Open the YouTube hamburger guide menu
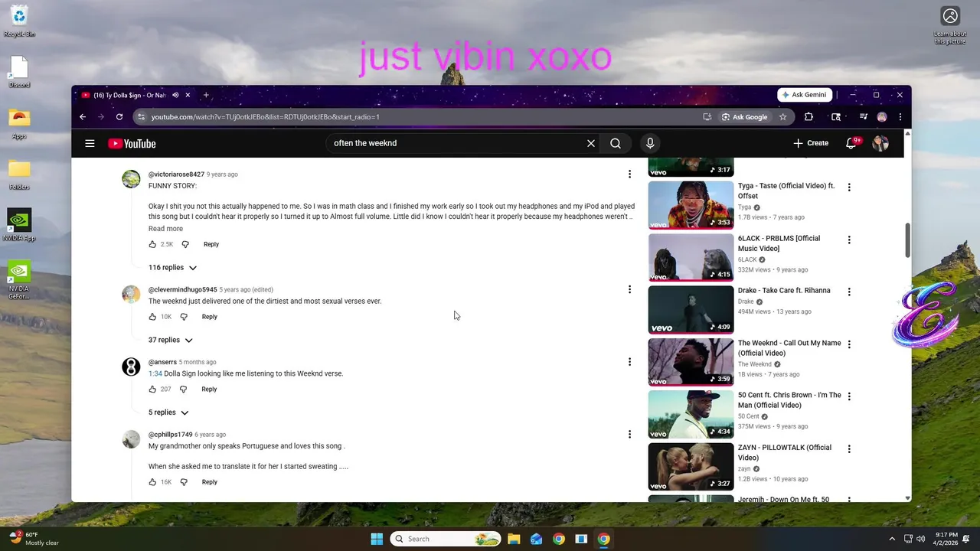Image resolution: width=980 pixels, height=551 pixels. click(90, 143)
